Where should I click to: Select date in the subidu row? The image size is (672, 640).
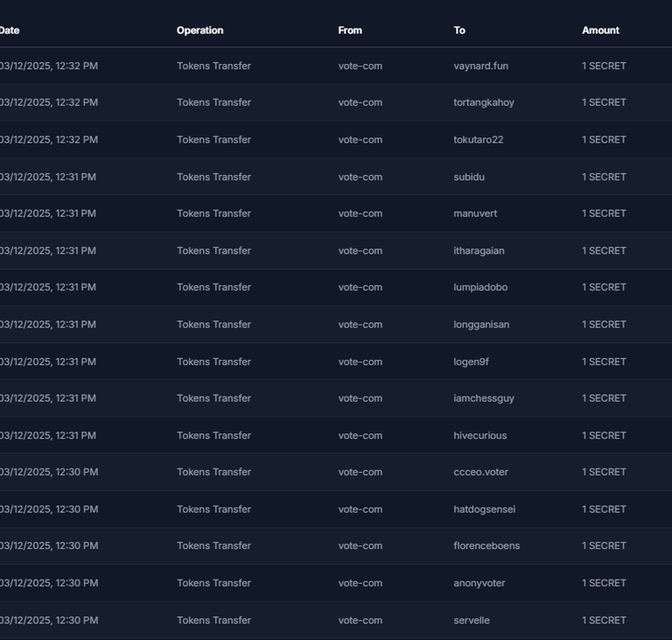pos(48,177)
